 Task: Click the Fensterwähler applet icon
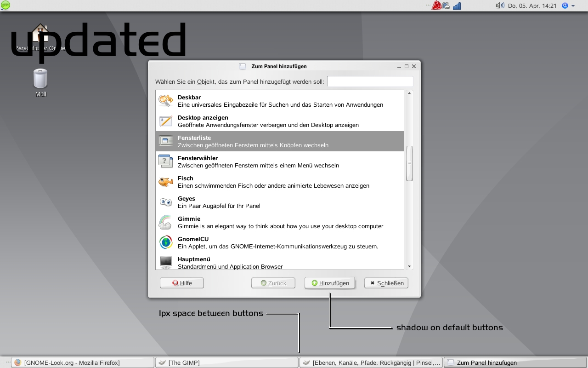click(165, 161)
